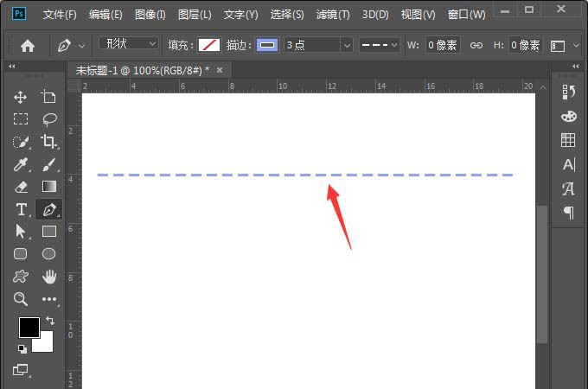588x389 pixels.
Task: Open the Paragraph panel icon
Action: pos(568,213)
